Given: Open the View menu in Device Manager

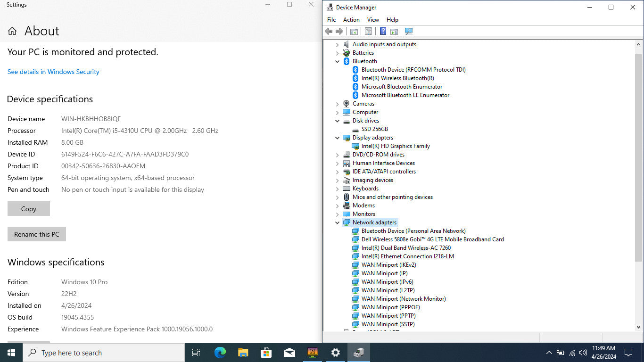Looking at the screenshot, I should click(x=373, y=20).
